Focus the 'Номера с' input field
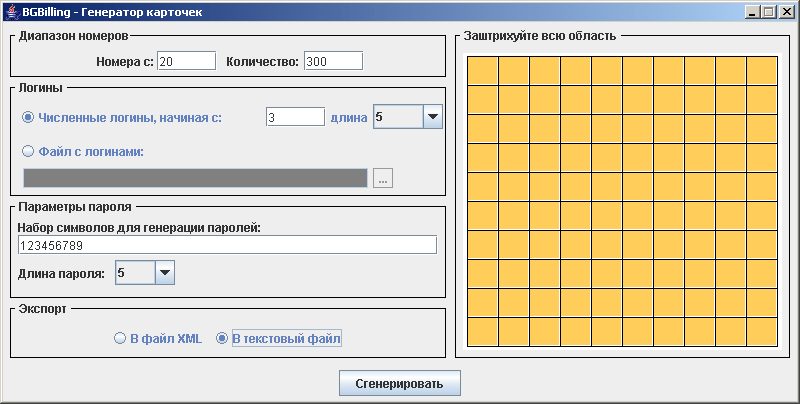This screenshot has height=404, width=800. pos(186,62)
